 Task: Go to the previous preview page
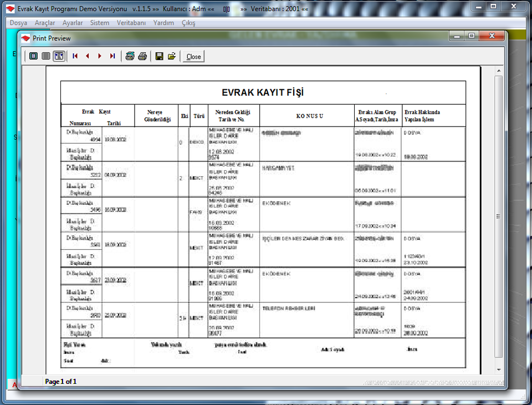pos(88,56)
